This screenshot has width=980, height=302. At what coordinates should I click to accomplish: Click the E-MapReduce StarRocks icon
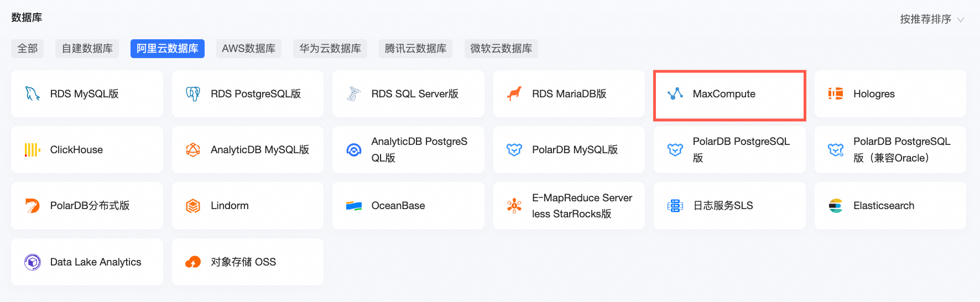pos(514,206)
